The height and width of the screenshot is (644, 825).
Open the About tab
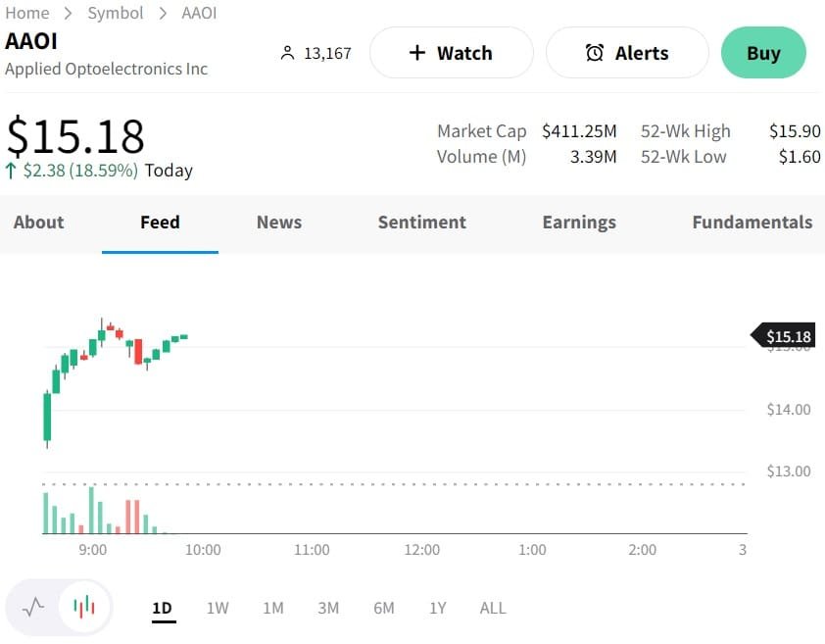(38, 223)
